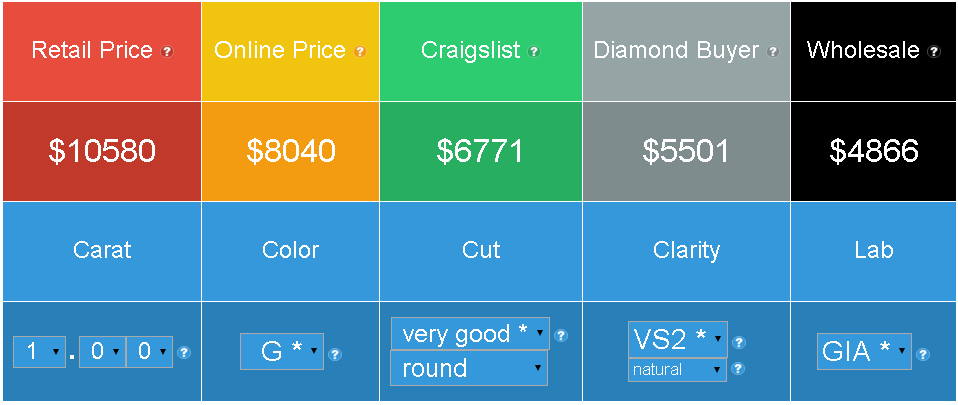Click the help icon beside carat dropdowns
958x405 pixels.
coord(183,352)
